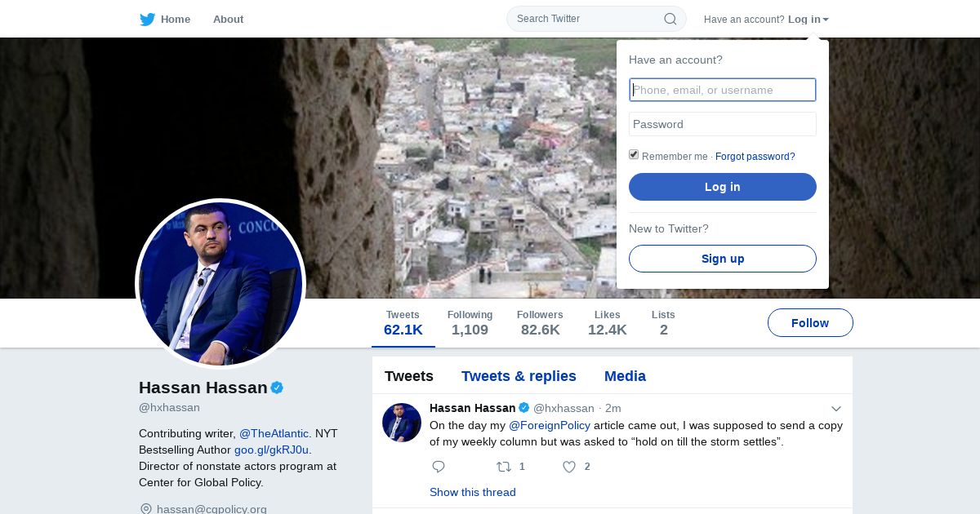Focus the Password input field
Viewport: 980px width, 514px height.
click(x=723, y=124)
